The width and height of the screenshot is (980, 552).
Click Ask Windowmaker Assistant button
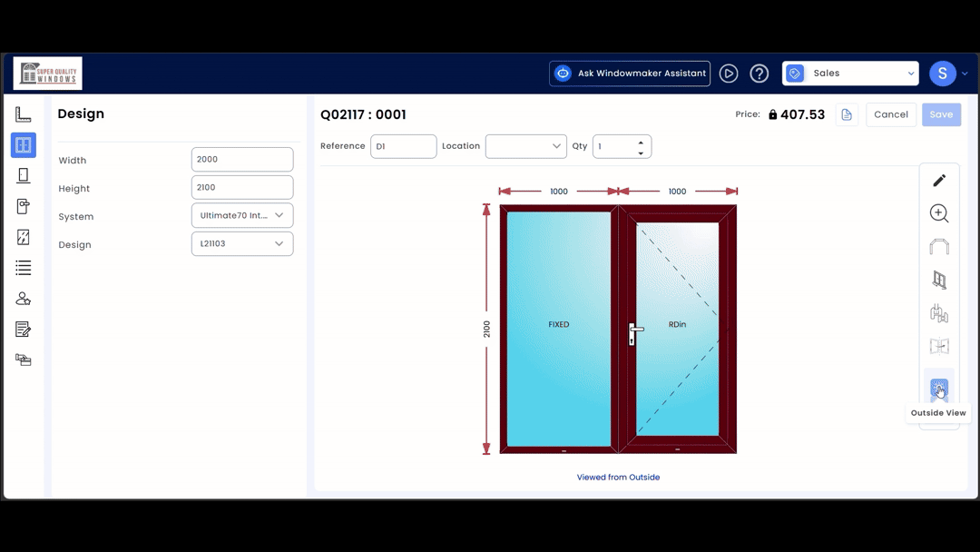point(630,74)
